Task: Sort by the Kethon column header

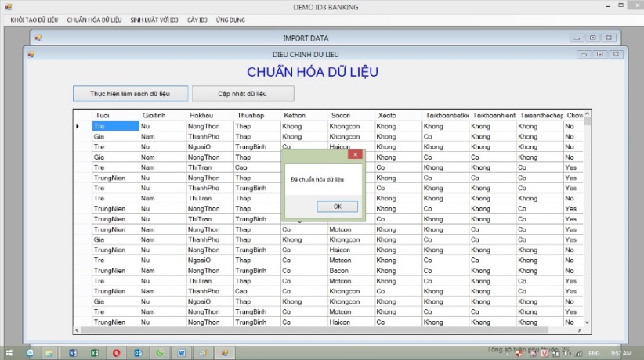Action: pyautogui.click(x=304, y=115)
